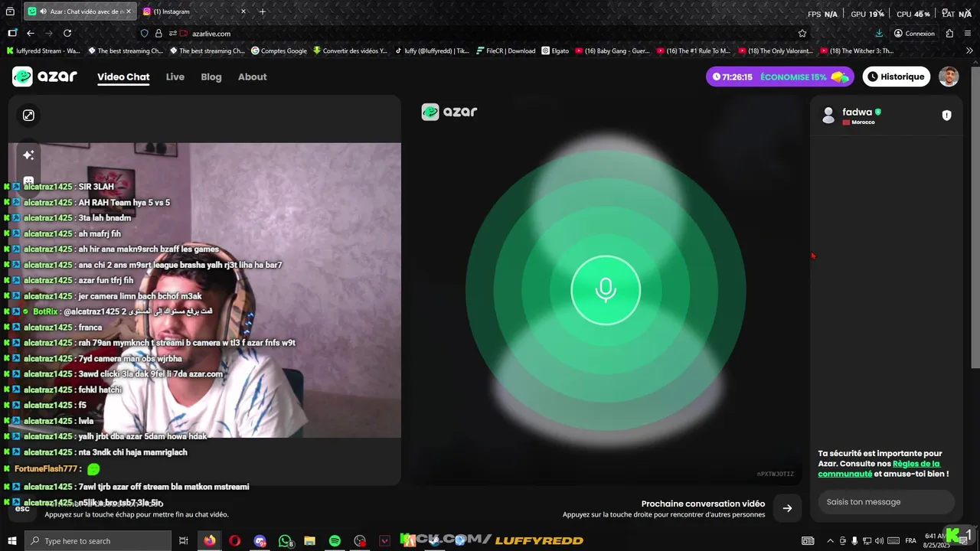
Task: Focus the Saisis ton message field
Action: coord(886,502)
